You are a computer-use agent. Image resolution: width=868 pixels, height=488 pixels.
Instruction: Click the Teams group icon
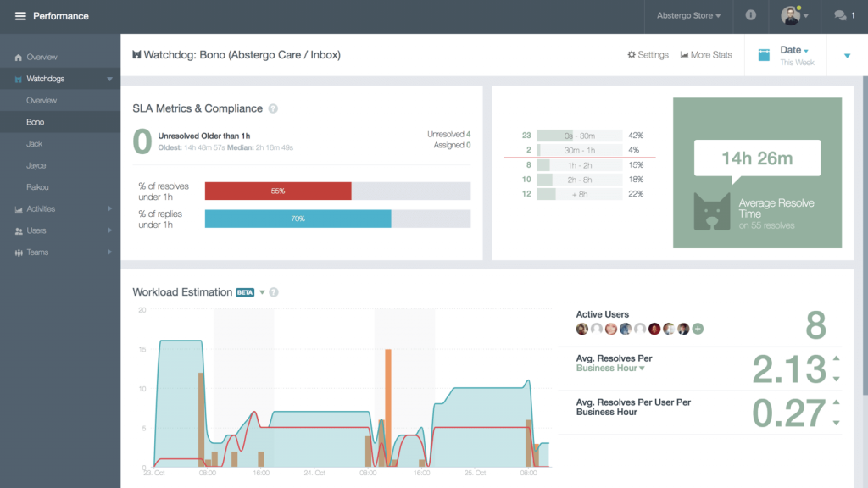click(19, 252)
